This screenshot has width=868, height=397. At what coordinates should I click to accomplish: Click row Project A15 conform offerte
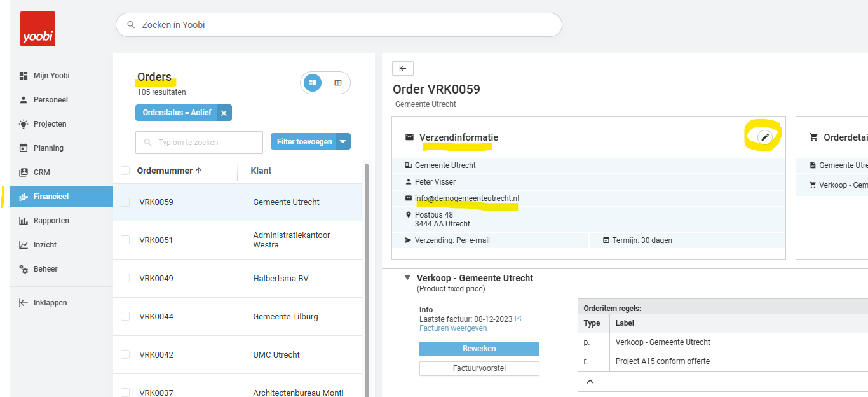(x=723, y=361)
